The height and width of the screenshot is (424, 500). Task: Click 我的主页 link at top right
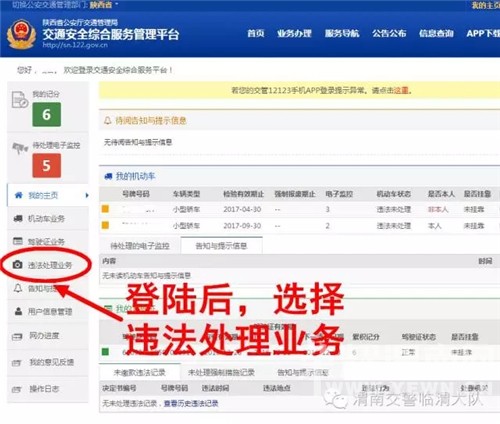point(485,5)
